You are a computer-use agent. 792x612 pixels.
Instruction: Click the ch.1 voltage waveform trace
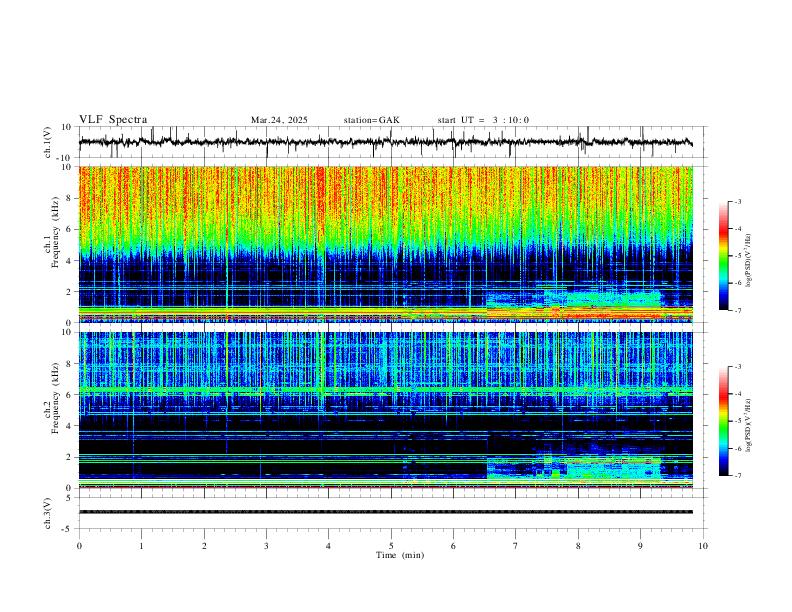[x=386, y=142]
